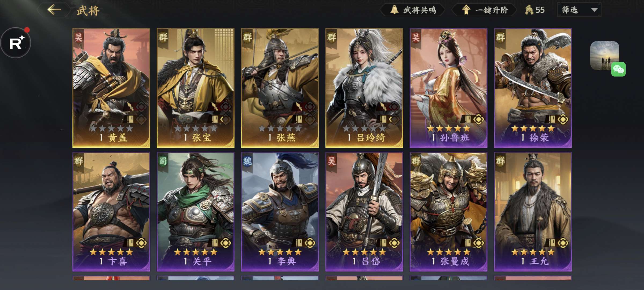Click the 武将共鸣 button
The image size is (644, 290).
coord(412,10)
